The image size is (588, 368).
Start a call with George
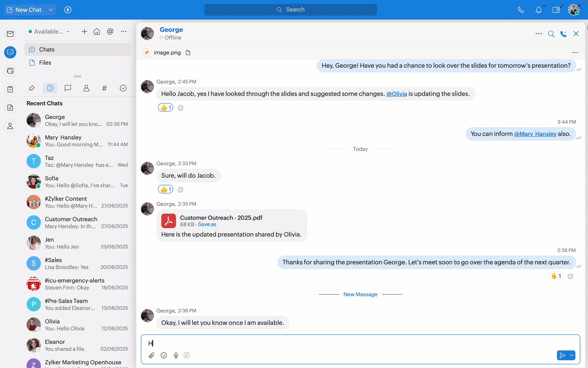coord(563,34)
